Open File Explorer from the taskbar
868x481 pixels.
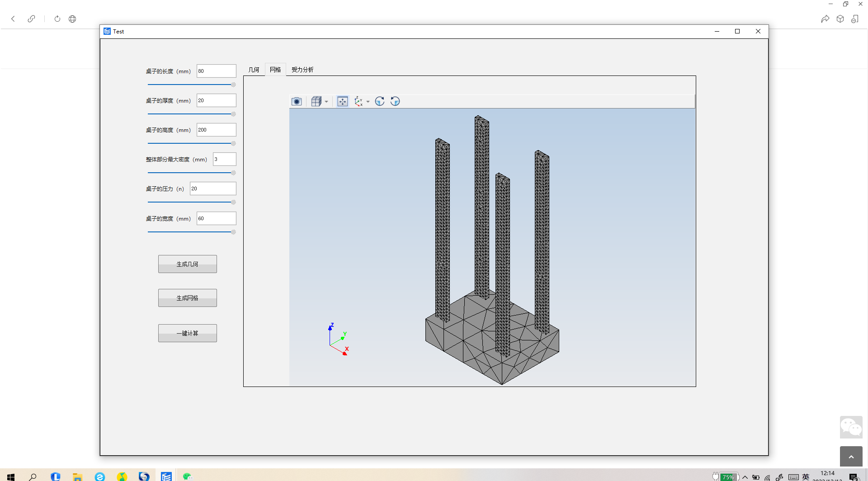point(78,476)
